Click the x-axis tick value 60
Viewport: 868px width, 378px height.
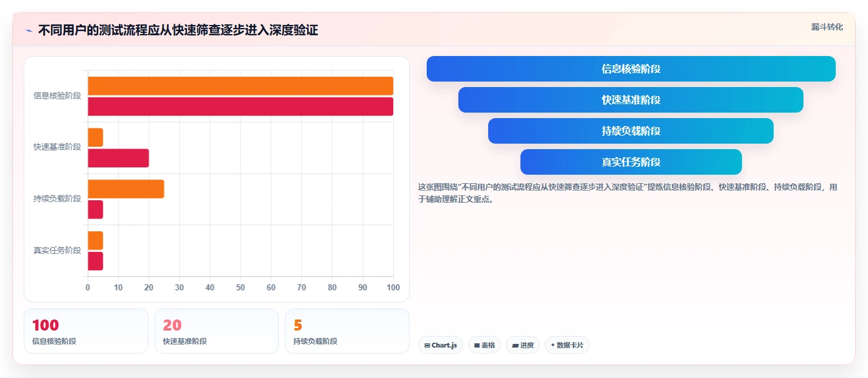(x=271, y=287)
